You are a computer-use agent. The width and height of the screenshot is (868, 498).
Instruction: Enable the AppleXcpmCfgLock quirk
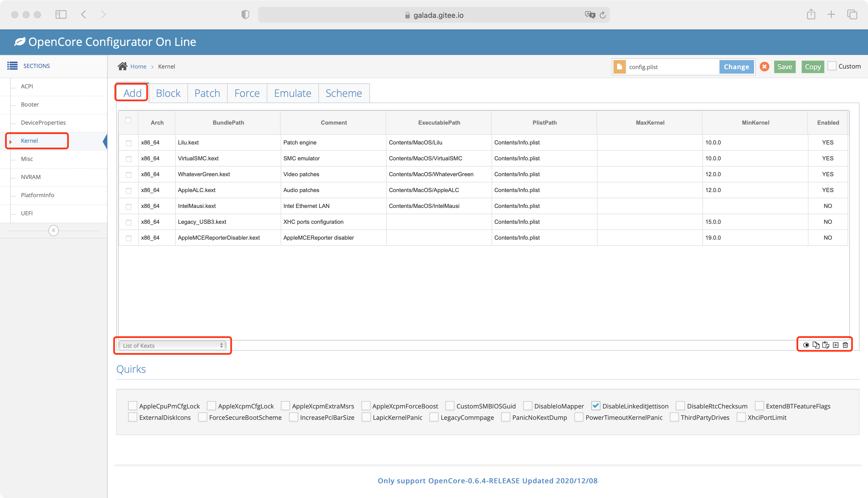(211, 406)
